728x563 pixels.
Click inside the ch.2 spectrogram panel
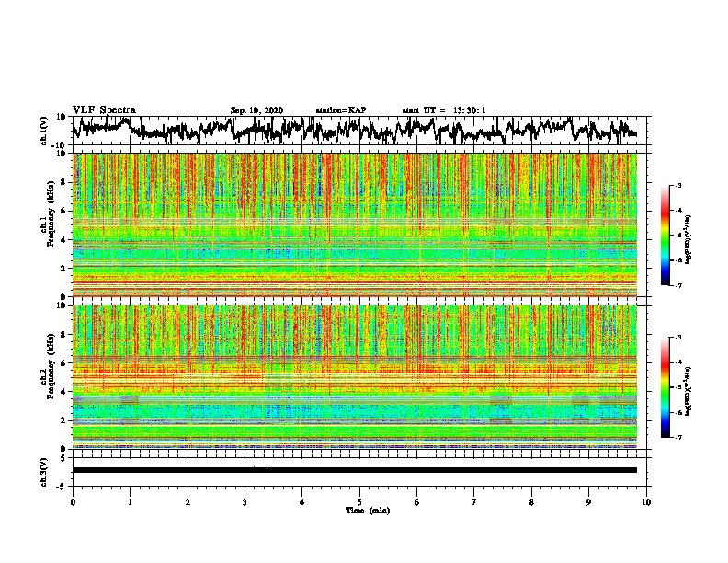(x=354, y=377)
